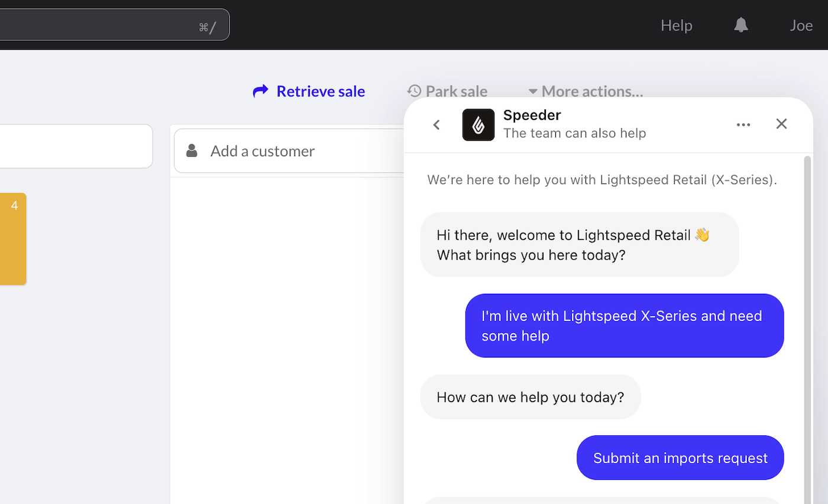The height and width of the screenshot is (504, 828).
Task: Click "The team can also help" subtitle
Action: 574,133
